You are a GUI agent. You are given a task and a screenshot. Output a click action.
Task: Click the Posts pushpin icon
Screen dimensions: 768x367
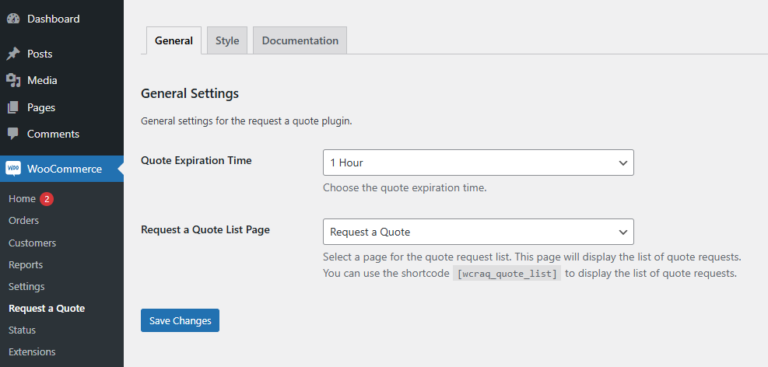[13, 54]
